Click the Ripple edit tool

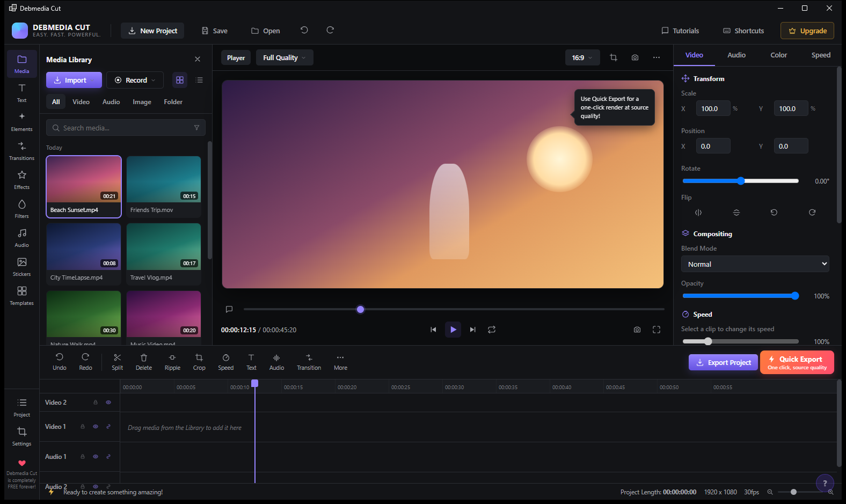click(x=172, y=362)
